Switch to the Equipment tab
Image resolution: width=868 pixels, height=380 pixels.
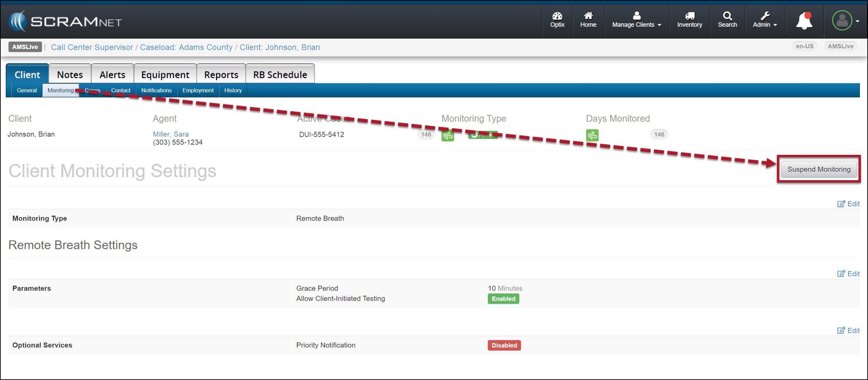[165, 75]
